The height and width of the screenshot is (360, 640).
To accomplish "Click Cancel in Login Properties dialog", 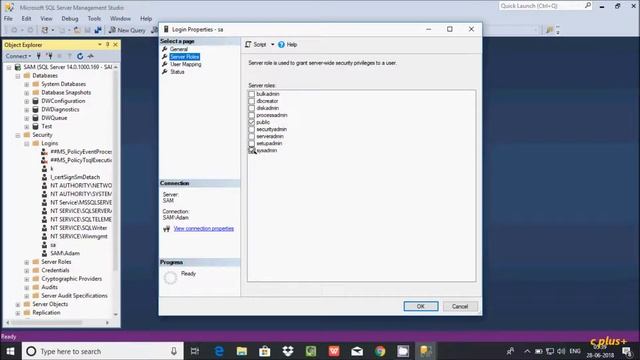I will pyautogui.click(x=460, y=307).
